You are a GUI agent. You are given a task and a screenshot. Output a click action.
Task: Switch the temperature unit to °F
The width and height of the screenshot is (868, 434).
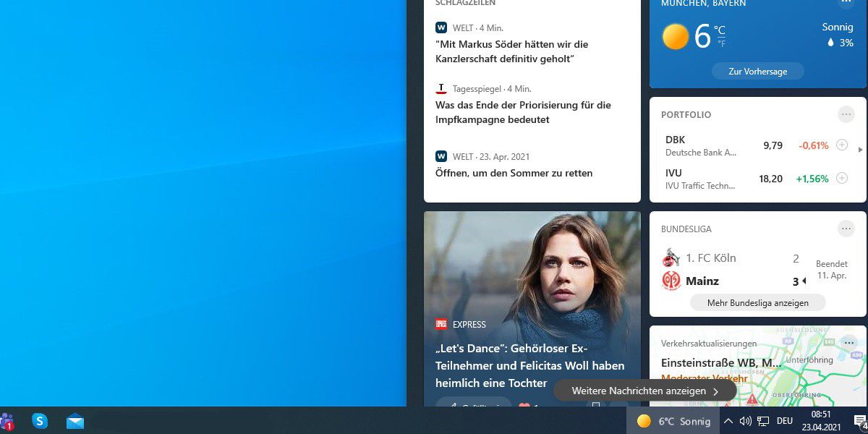(721, 44)
